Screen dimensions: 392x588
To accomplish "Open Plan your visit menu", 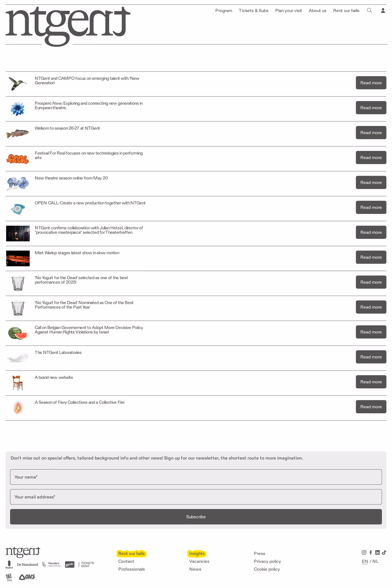I will (x=289, y=11).
